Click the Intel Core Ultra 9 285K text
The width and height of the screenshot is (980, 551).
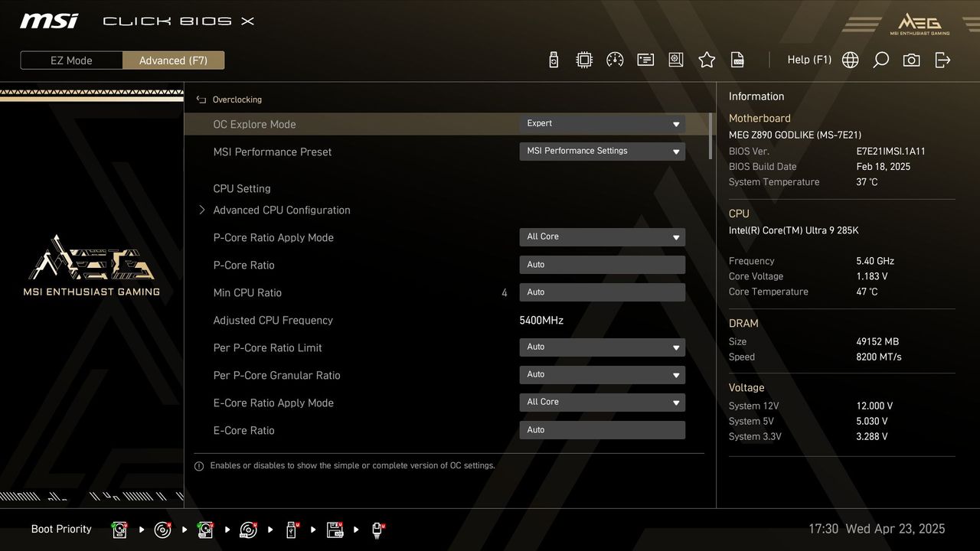point(793,230)
